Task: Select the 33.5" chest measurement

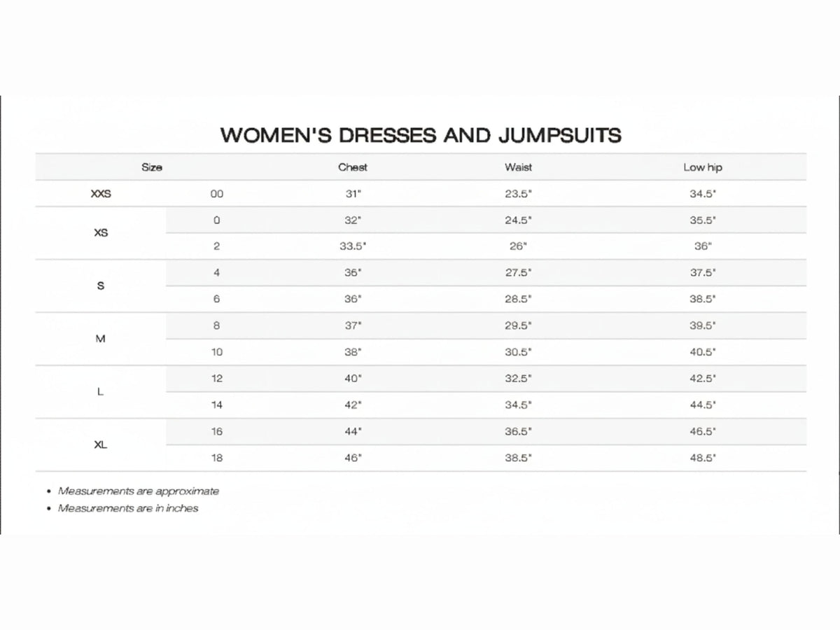Action: point(355,246)
